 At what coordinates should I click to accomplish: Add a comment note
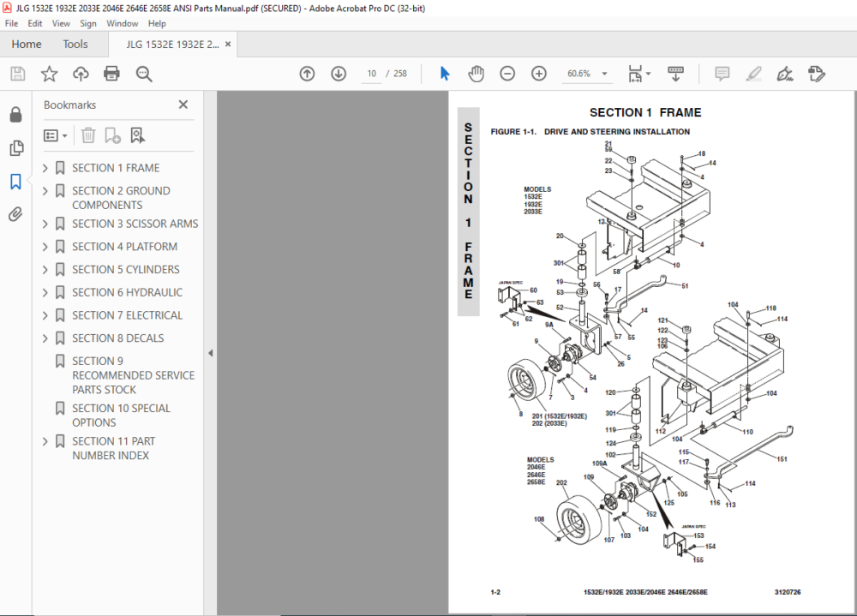[722, 74]
